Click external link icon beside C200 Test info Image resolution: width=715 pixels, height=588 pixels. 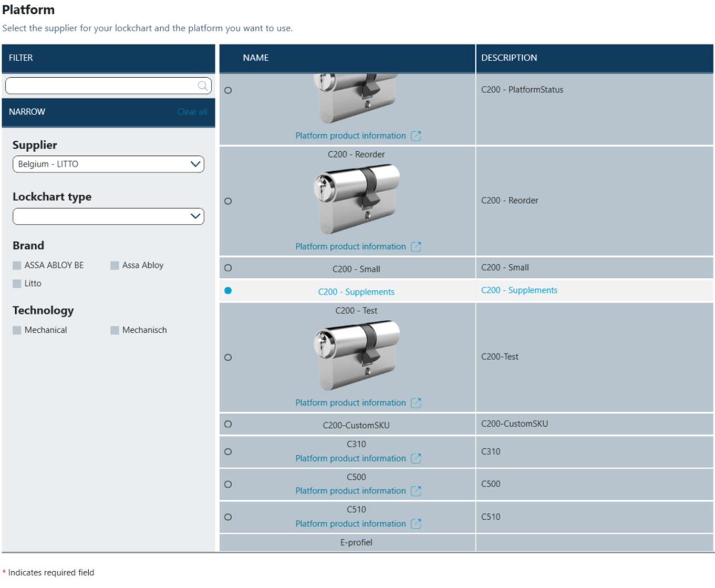416,403
